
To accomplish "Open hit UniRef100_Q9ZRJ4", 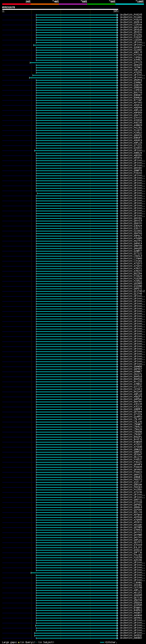I will point(131,22).
